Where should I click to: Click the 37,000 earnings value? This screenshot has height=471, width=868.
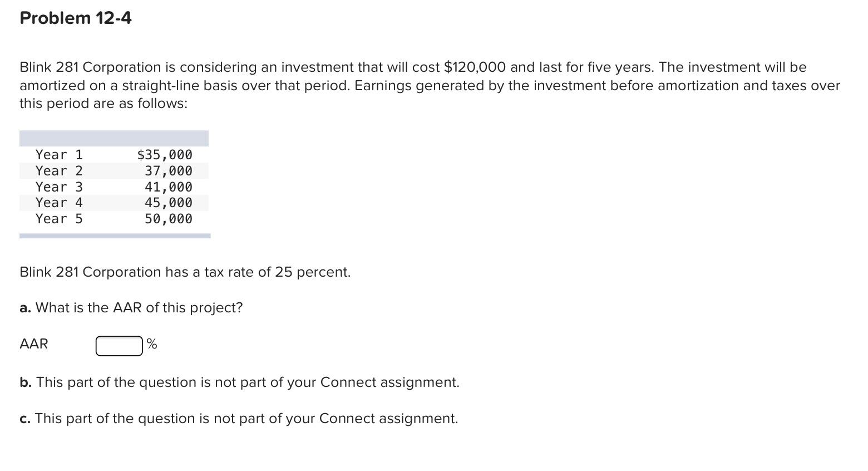pos(169,171)
